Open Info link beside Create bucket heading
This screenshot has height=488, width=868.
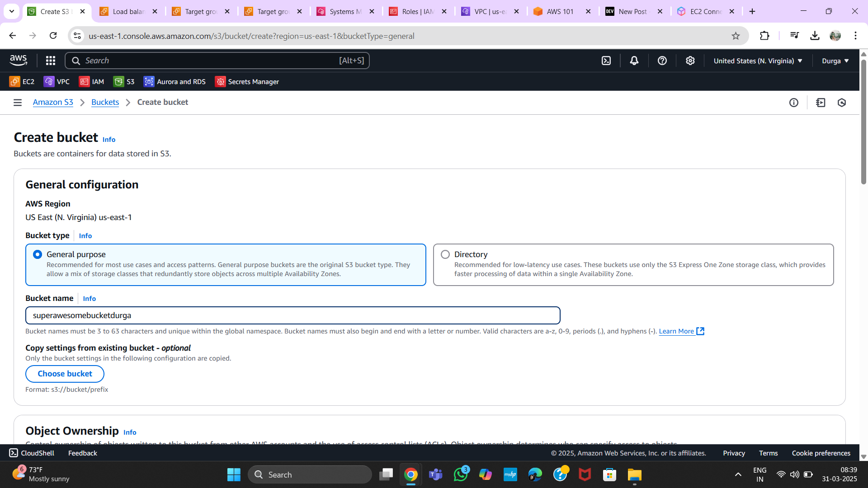pyautogui.click(x=109, y=139)
